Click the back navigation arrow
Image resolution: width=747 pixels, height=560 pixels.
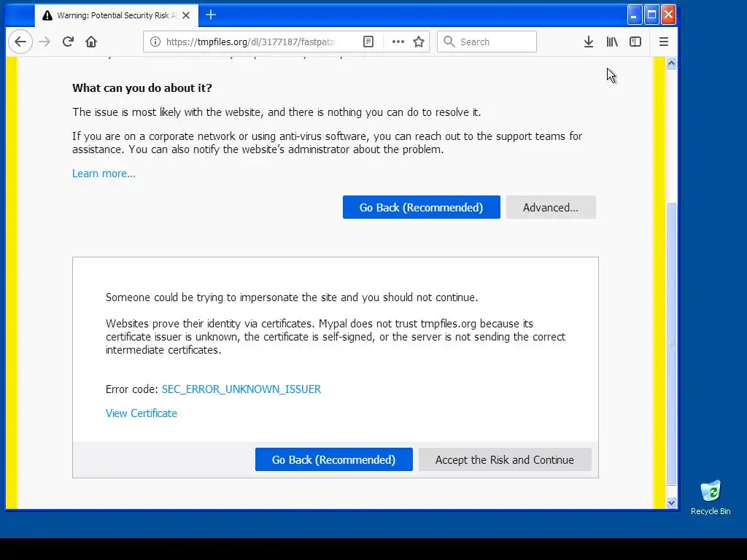coord(20,42)
